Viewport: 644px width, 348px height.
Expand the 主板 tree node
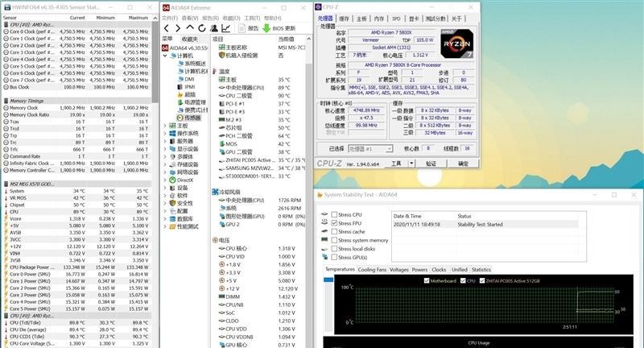(165, 126)
